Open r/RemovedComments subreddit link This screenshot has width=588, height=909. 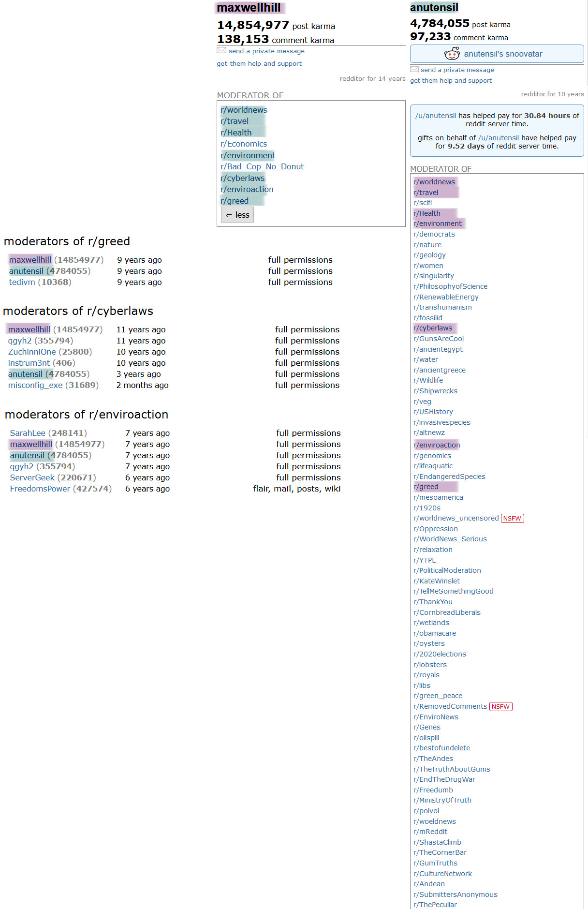tap(450, 706)
